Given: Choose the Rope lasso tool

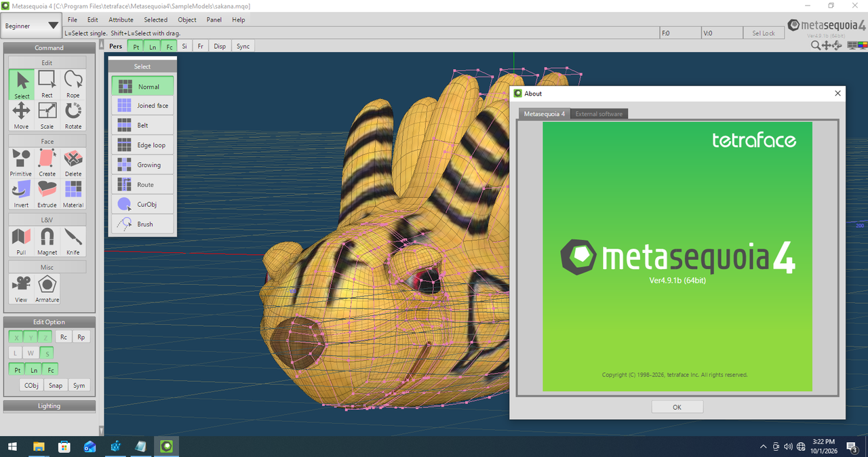Looking at the screenshot, I should (73, 85).
